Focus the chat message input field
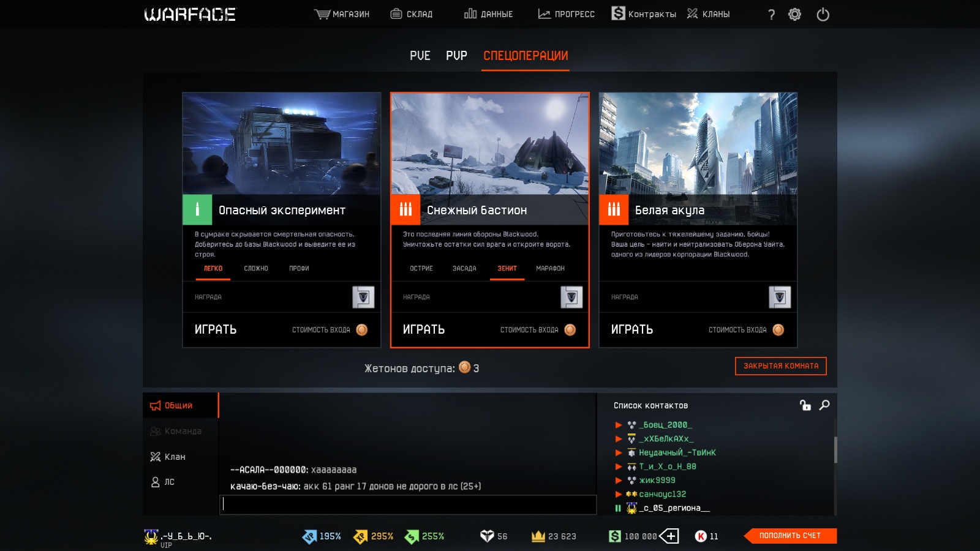The image size is (980, 551). coord(408,504)
